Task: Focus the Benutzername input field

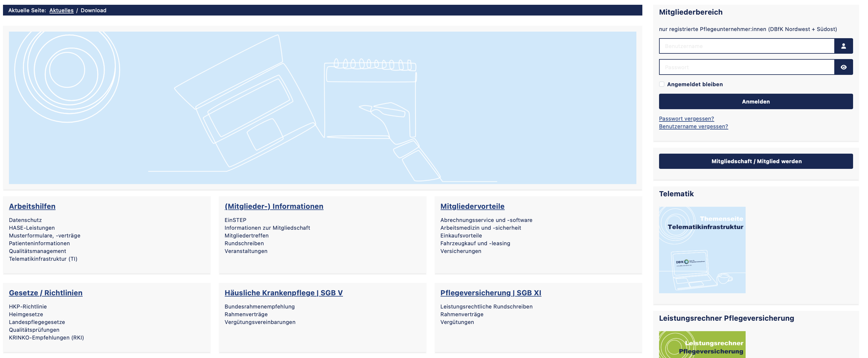Action: pyautogui.click(x=747, y=46)
